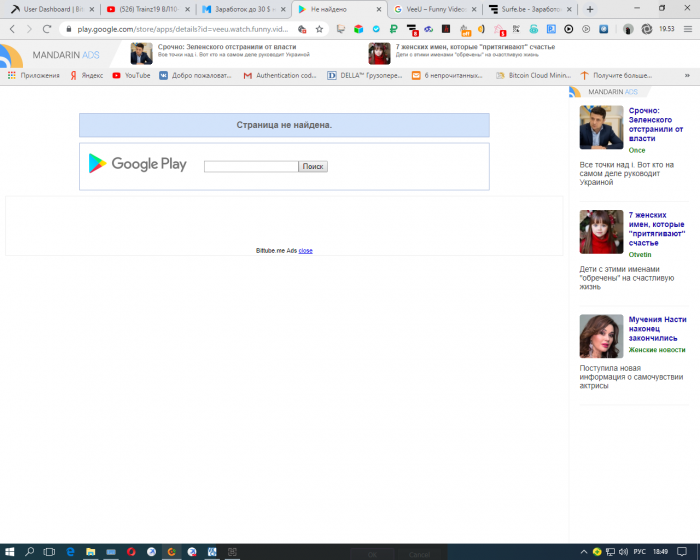
Task: Bookmark this page with the star icon
Action: coord(319,29)
